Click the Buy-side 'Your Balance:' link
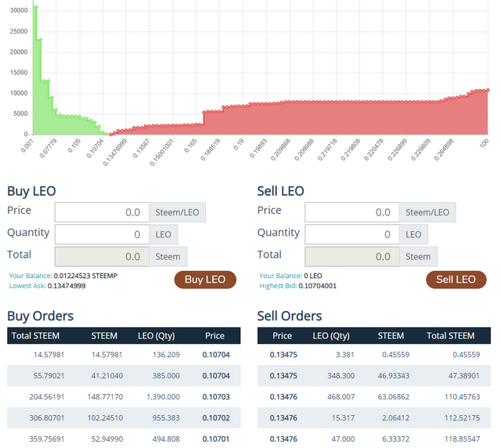Image resolution: width=501 pixels, height=448 pixels. pyautogui.click(x=31, y=276)
